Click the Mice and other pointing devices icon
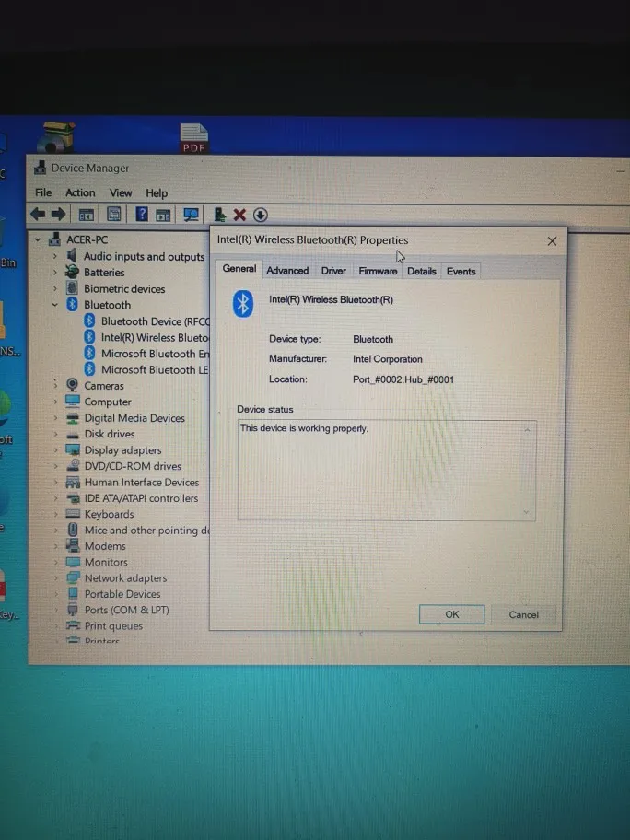 pos(73,530)
